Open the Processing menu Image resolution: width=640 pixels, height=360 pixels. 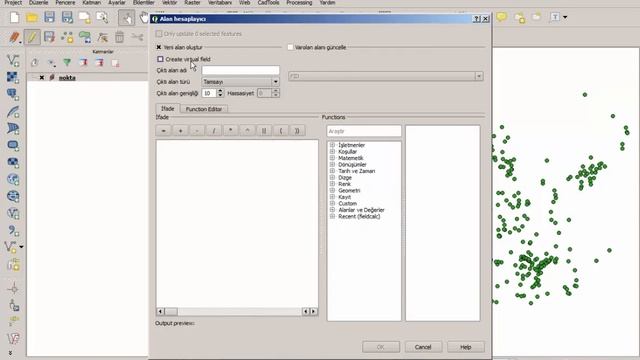tap(299, 2)
